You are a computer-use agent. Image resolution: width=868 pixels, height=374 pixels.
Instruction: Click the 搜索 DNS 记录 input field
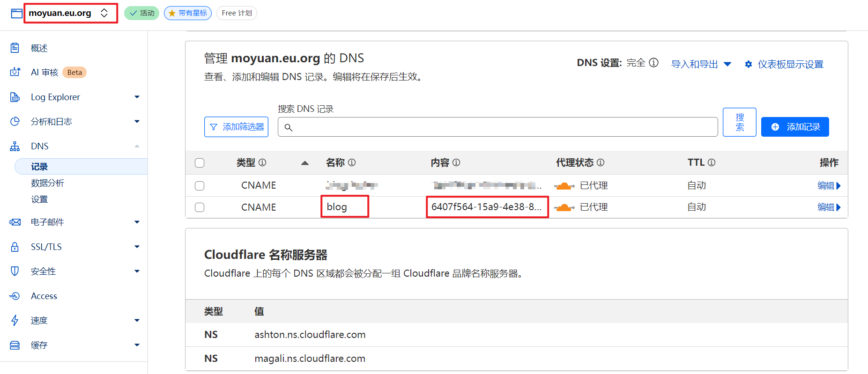[x=501, y=127]
